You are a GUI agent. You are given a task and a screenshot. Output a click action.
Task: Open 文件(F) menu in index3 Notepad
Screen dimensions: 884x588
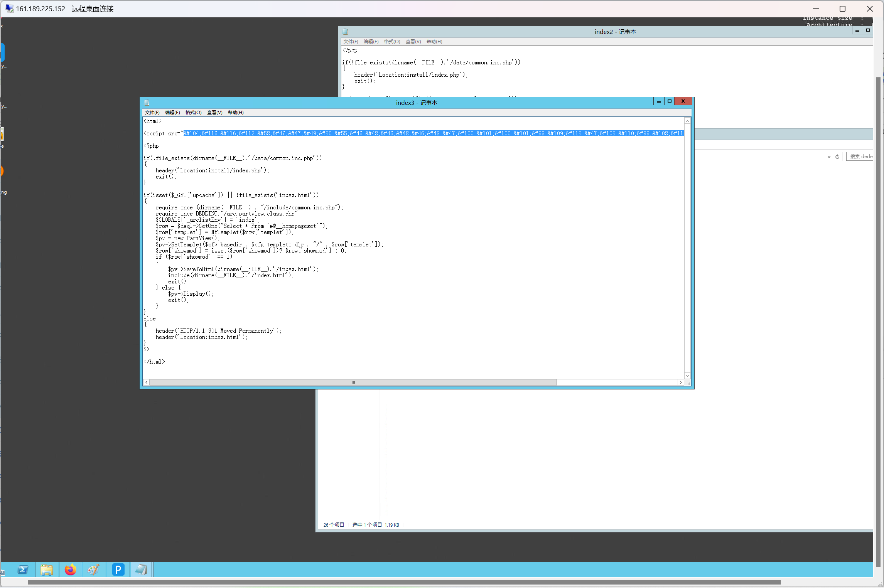tap(152, 113)
